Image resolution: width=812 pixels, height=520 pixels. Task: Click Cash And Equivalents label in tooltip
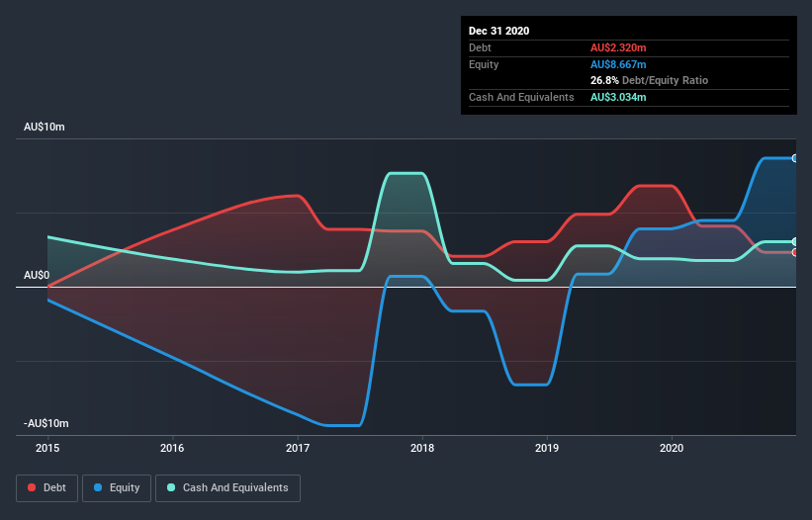click(521, 97)
